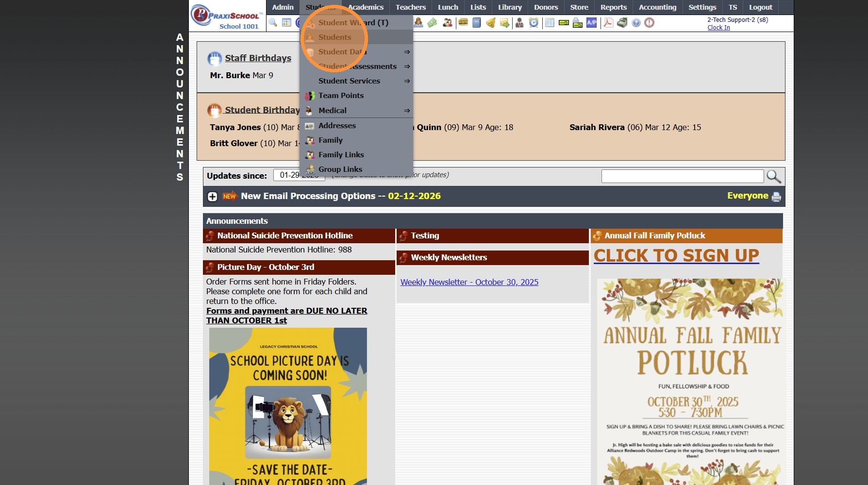Click the magnifier button next to the updates search box

774,176
